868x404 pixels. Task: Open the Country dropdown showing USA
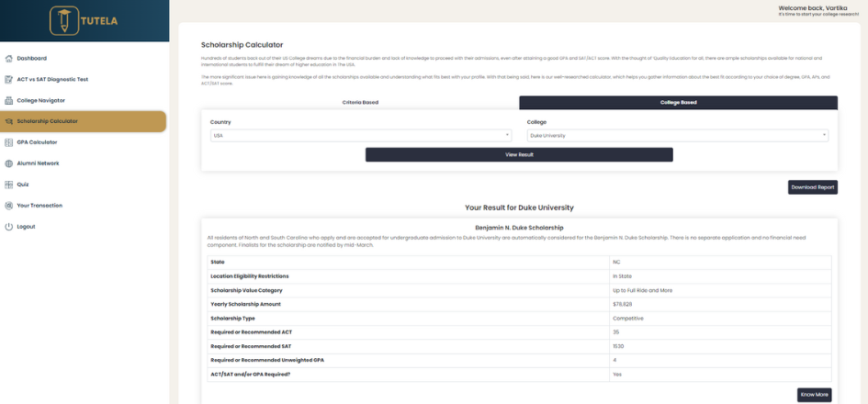tap(361, 135)
